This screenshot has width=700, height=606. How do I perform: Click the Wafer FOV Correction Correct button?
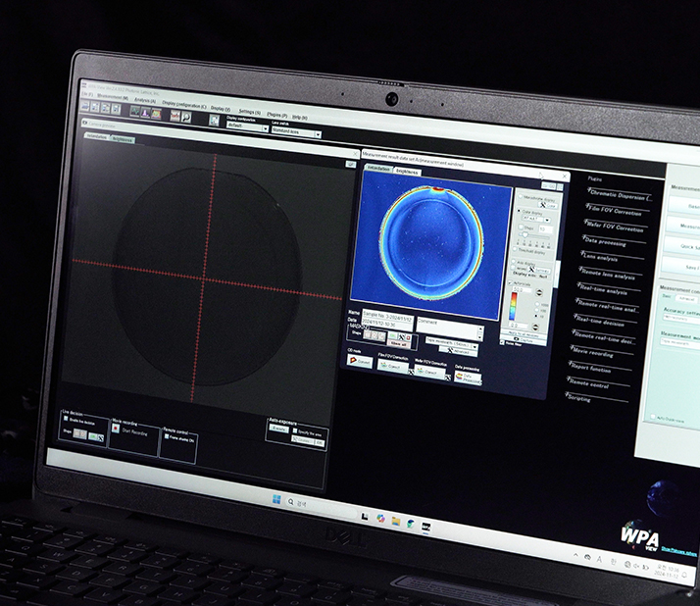[x=430, y=372]
